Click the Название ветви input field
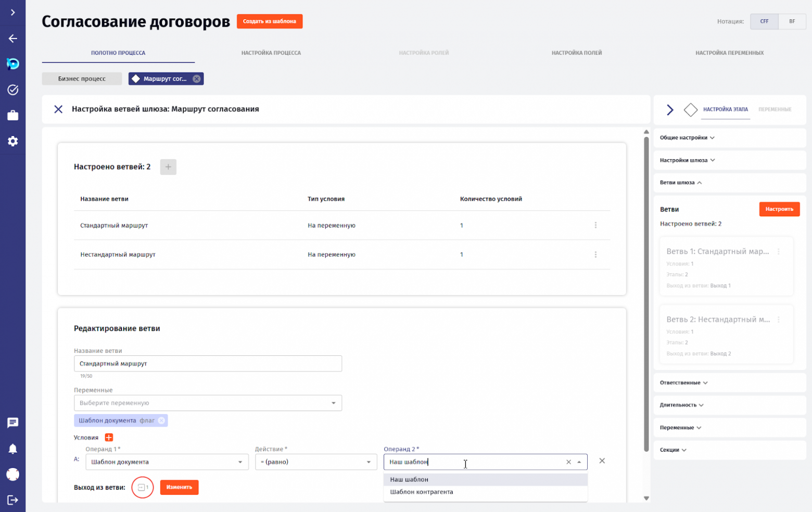The image size is (812, 512). [207, 364]
